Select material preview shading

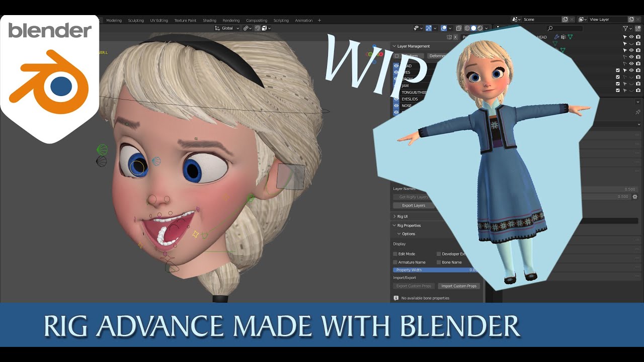click(480, 28)
